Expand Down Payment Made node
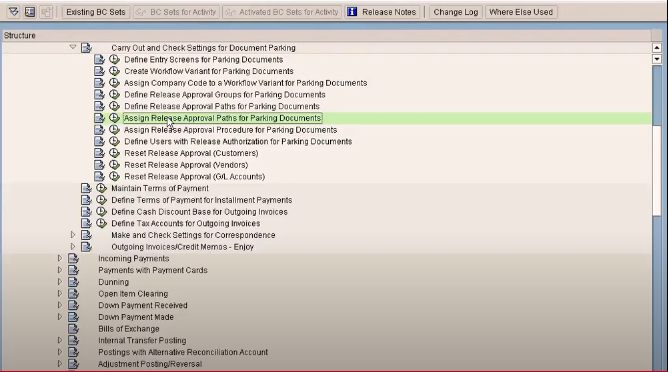This screenshot has width=668, height=372. pos(60,317)
